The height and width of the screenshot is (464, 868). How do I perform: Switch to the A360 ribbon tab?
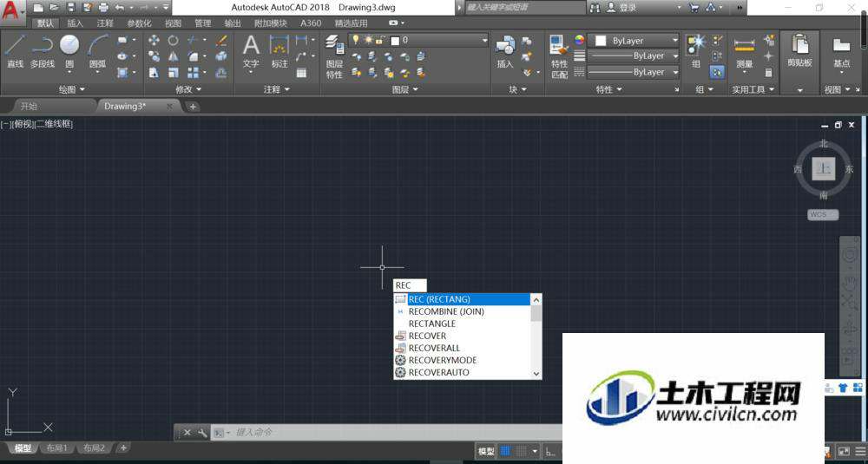[x=311, y=23]
